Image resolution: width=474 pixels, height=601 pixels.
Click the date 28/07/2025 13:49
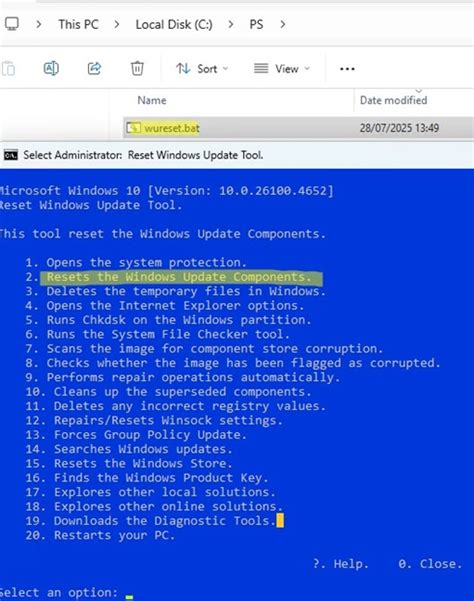click(399, 128)
